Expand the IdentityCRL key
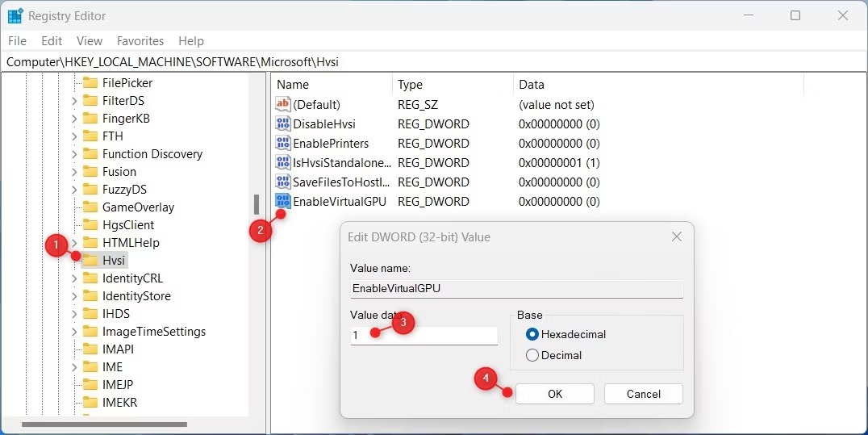 [x=74, y=278]
